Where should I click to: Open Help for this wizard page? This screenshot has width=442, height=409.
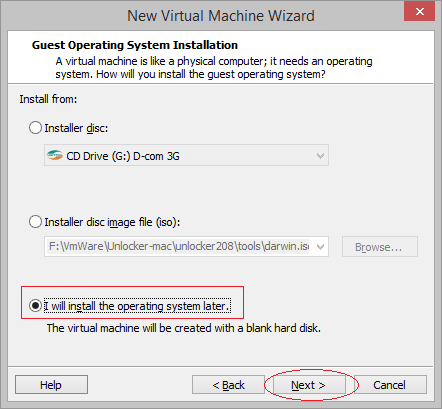click(x=51, y=385)
